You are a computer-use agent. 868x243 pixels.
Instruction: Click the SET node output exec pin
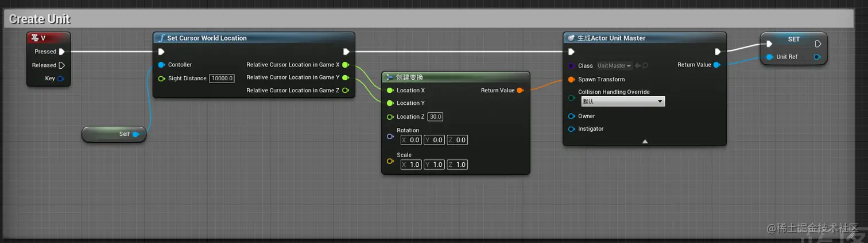tap(818, 44)
